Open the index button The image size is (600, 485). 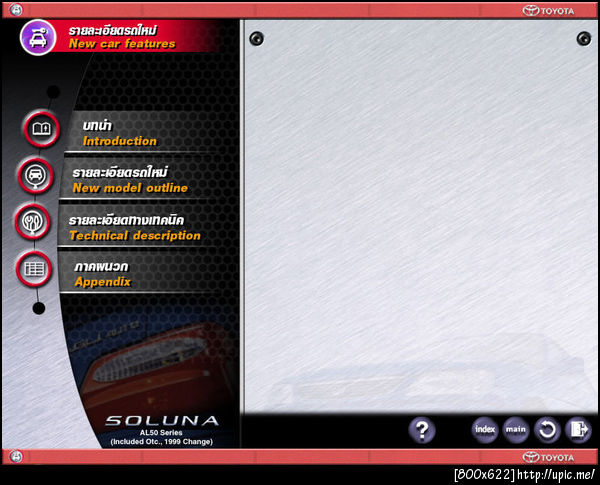[x=485, y=429]
